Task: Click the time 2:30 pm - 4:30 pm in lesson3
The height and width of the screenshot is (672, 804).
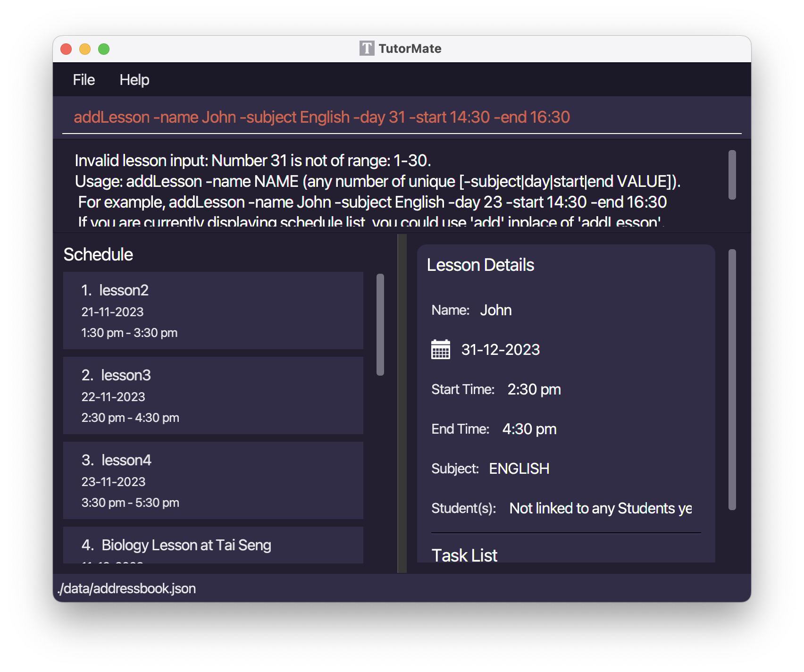Action: pos(130,418)
